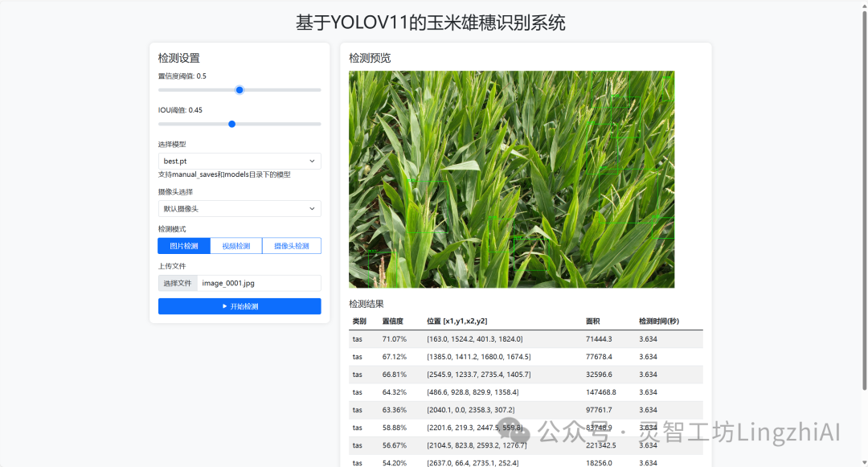Image resolution: width=868 pixels, height=467 pixels.
Task: Click the area value 71444.3
Action: click(599, 338)
